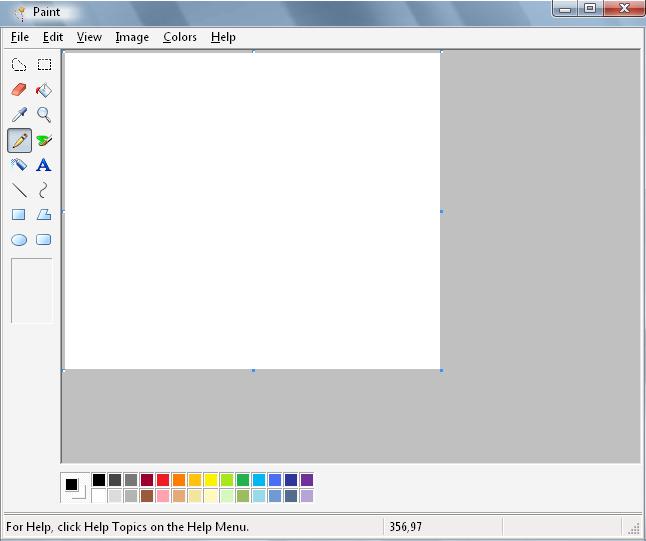Open the Edit menu
Viewport: 646px width, 541px height.
(53, 37)
